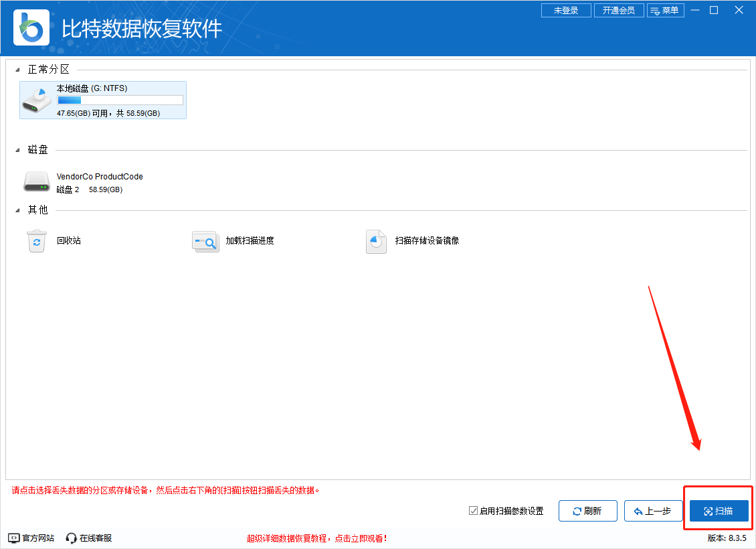Viewport: 756px width, 549px height.
Task: Click the 版本: 8.3.5 version text
Action: (727, 538)
